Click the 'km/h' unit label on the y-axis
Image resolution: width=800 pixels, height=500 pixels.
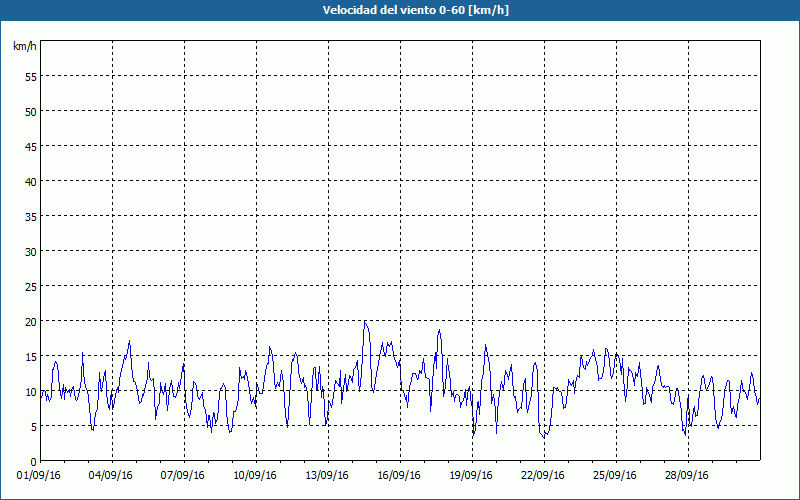[24, 46]
